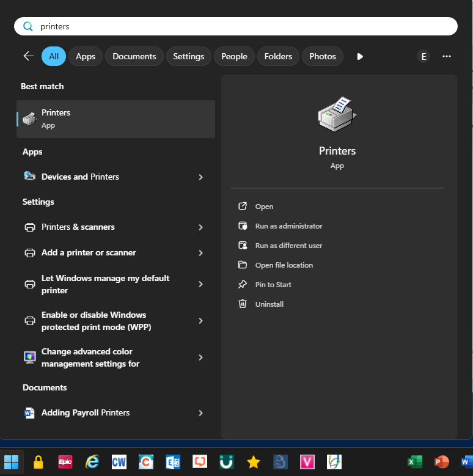Open Word from the taskbar
Viewport: 473px width, 476px height.
[x=467, y=462]
